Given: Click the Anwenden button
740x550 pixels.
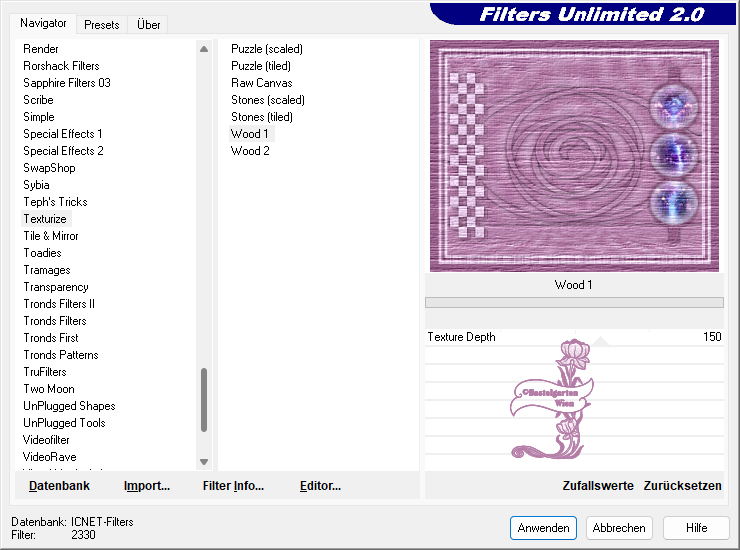Looking at the screenshot, I should click(x=543, y=528).
